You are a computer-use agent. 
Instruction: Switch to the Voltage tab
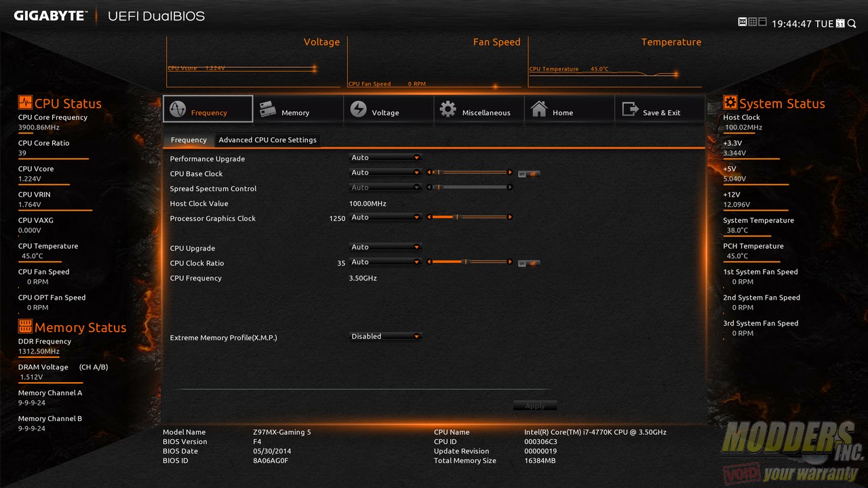click(x=389, y=109)
